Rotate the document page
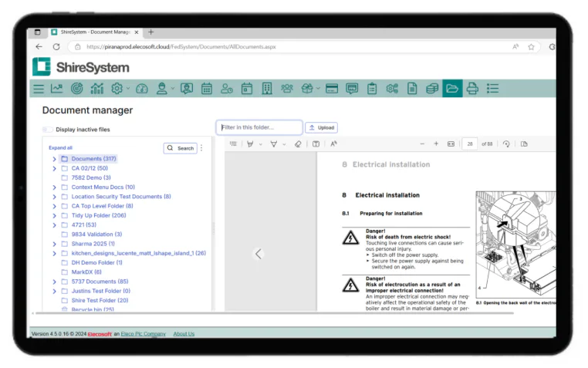588x368 pixels. (x=506, y=144)
